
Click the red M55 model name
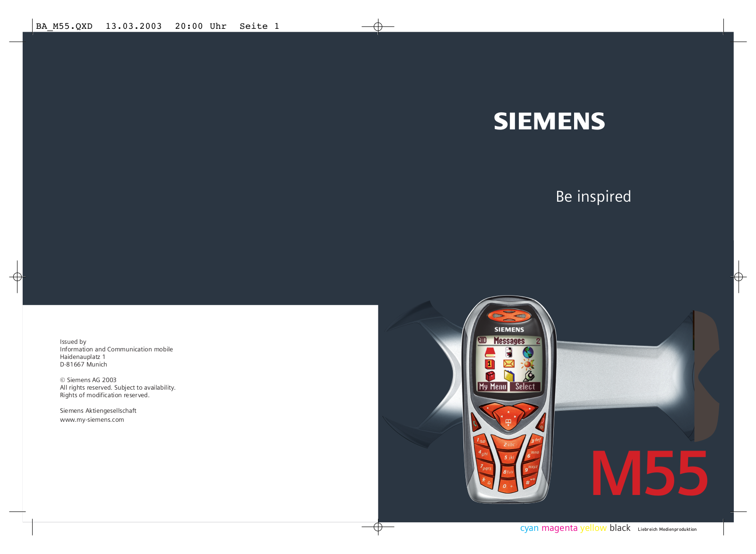[650, 473]
